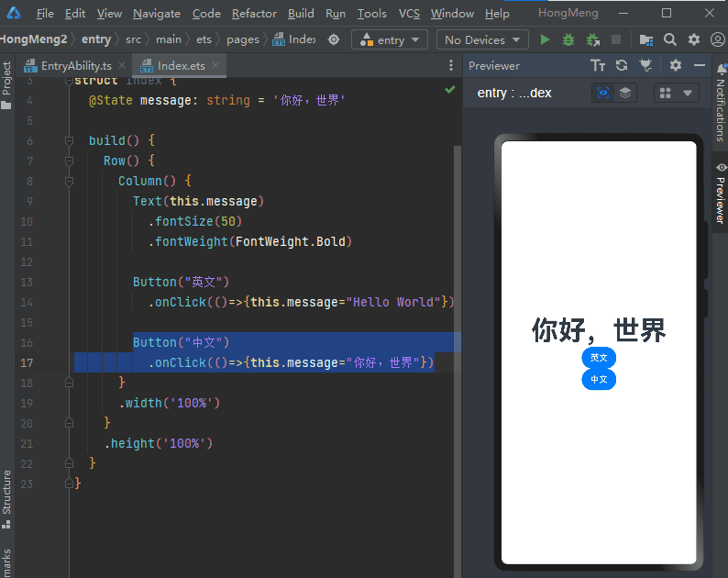
Task: Click the green Run button
Action: coord(546,39)
